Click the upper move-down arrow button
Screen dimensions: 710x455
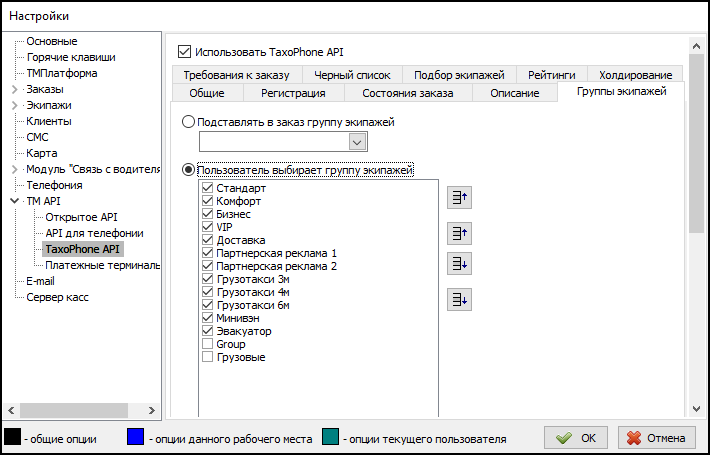460,263
